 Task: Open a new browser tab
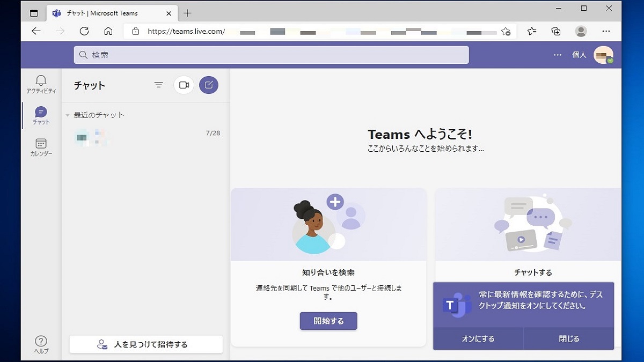(187, 13)
